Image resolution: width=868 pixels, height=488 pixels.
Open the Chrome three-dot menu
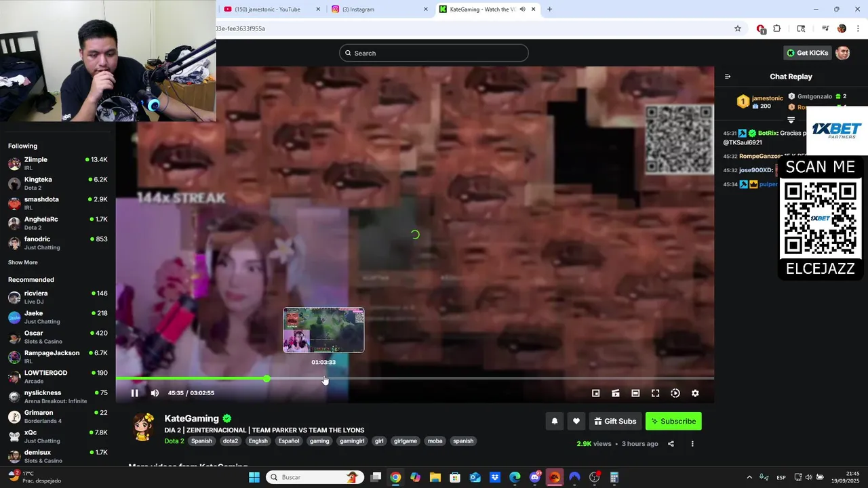(858, 28)
